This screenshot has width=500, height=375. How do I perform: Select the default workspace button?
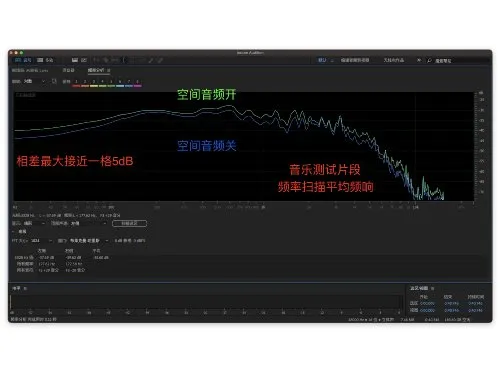[x=322, y=60]
